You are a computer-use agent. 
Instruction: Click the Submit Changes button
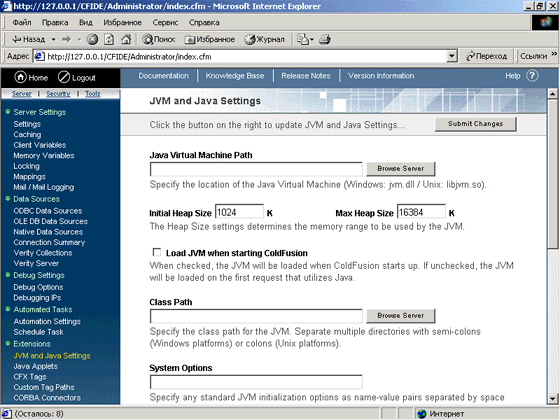[475, 124]
